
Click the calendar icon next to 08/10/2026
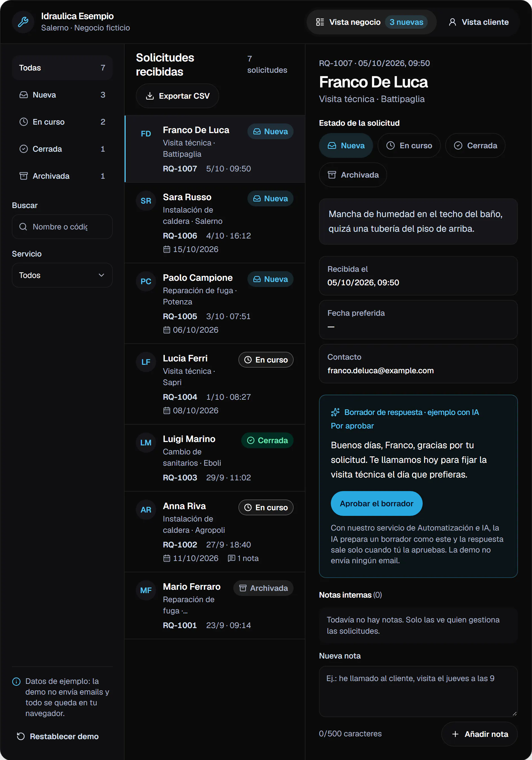tap(167, 410)
